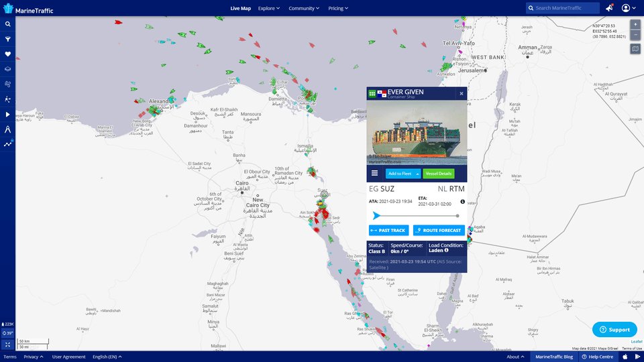Image resolution: width=644 pixels, height=362 pixels.
Task: Open the User Agreement link
Action: tap(68, 357)
